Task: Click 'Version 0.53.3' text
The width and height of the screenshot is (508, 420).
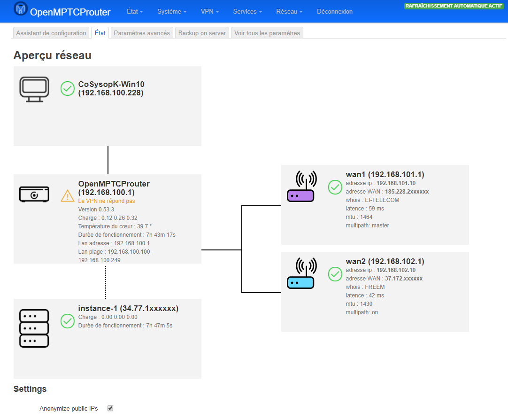Action: pos(96,210)
